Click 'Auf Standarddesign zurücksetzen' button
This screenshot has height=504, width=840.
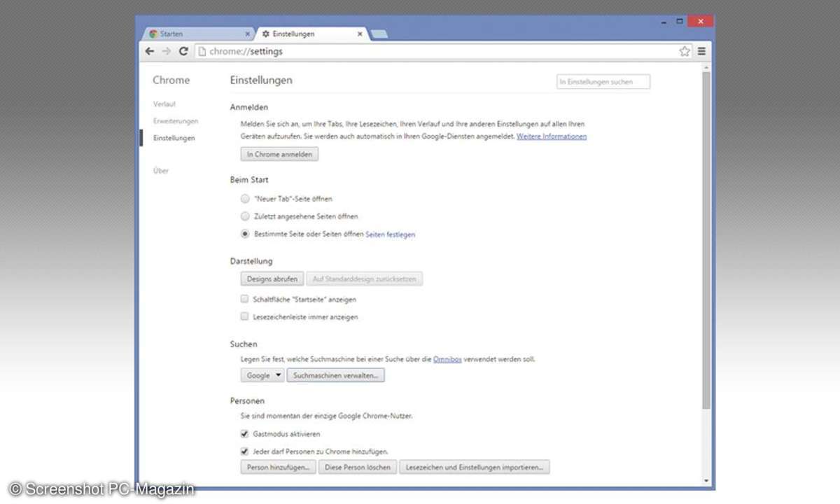pyautogui.click(x=364, y=279)
